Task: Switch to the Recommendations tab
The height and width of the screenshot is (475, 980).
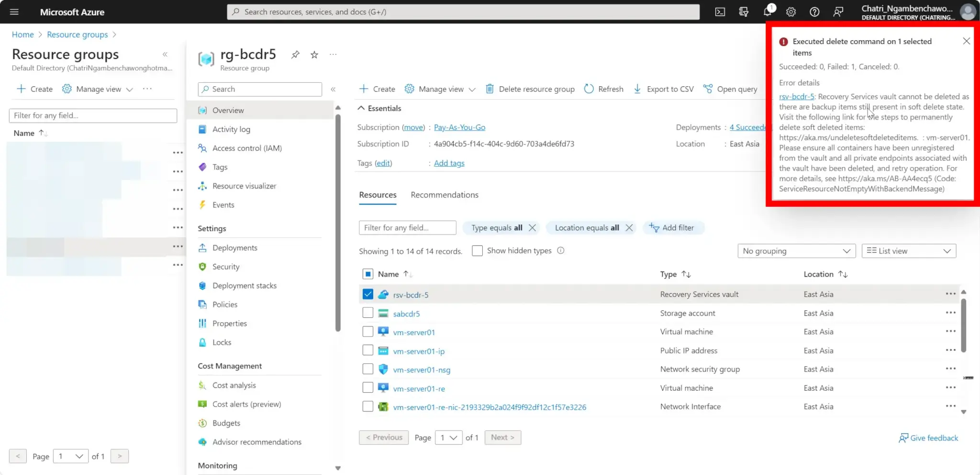Action: (x=445, y=195)
